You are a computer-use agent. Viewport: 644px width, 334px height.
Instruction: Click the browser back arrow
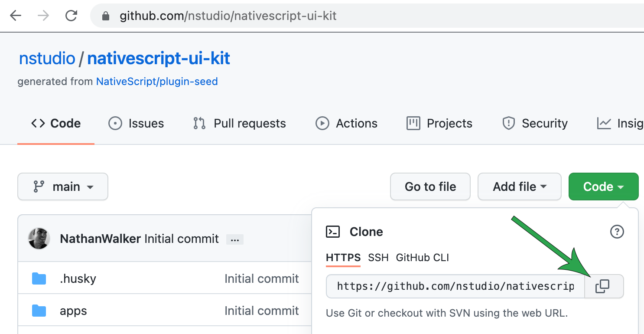(x=16, y=16)
